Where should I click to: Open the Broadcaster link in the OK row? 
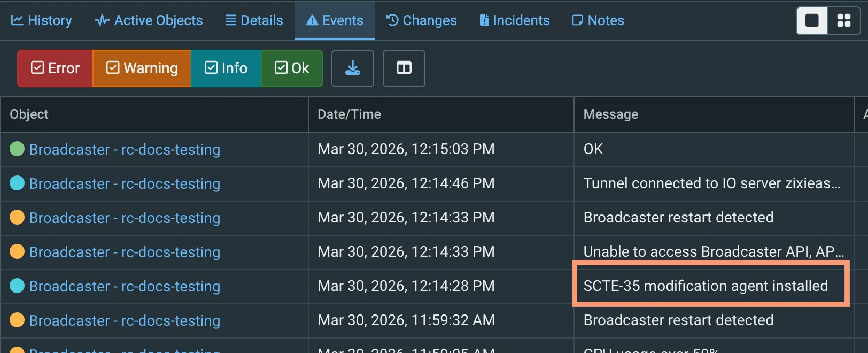[125, 149]
